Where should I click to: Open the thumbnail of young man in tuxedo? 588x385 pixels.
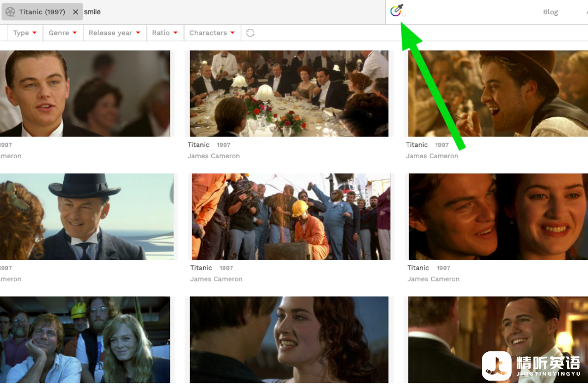click(x=85, y=94)
